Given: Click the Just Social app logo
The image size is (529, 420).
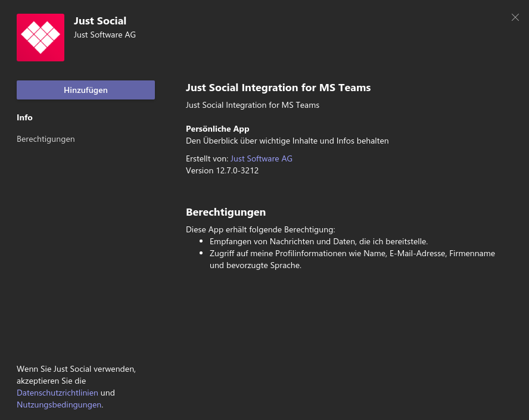Looking at the screenshot, I should click(x=41, y=38).
